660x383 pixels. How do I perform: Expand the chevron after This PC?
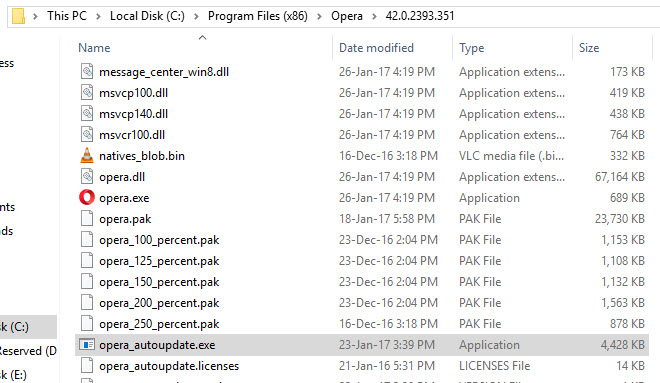(x=98, y=16)
